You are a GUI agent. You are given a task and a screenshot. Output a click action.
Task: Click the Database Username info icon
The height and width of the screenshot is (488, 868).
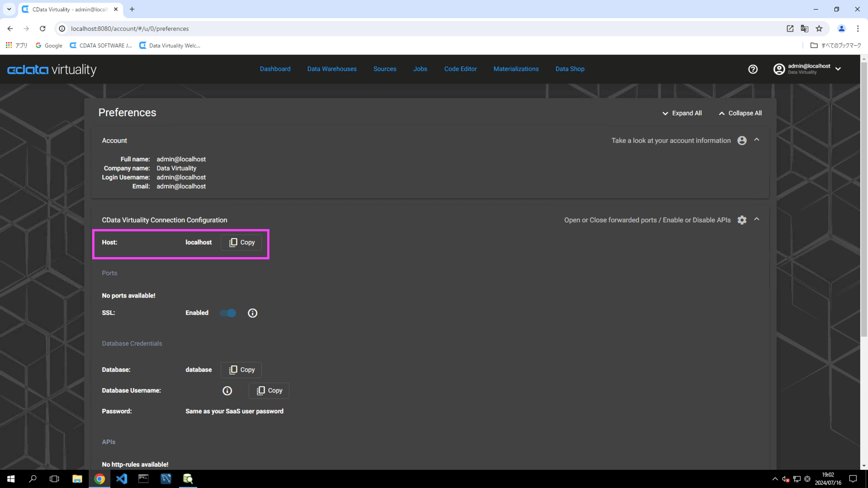click(227, 391)
